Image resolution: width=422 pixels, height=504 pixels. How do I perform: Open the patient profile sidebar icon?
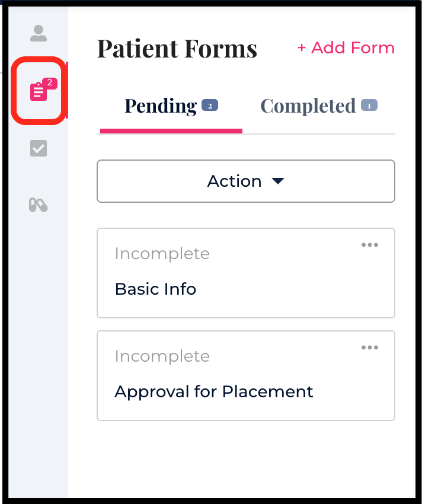point(39,33)
